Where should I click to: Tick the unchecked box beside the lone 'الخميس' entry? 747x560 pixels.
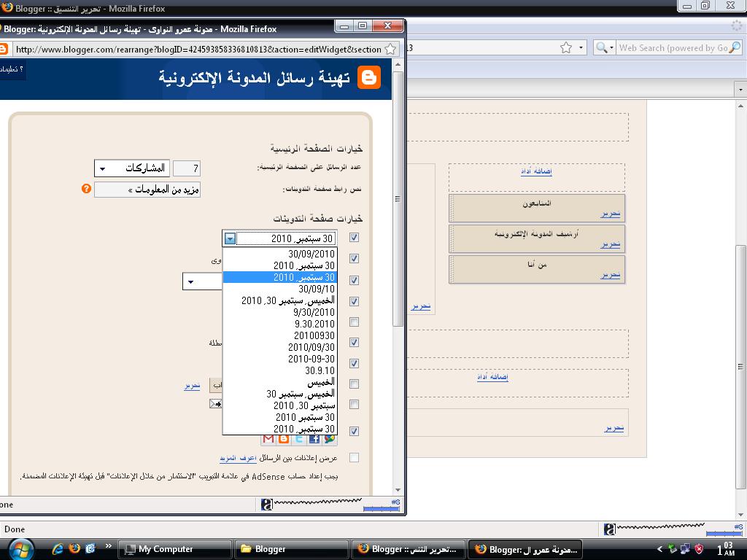[x=354, y=384]
